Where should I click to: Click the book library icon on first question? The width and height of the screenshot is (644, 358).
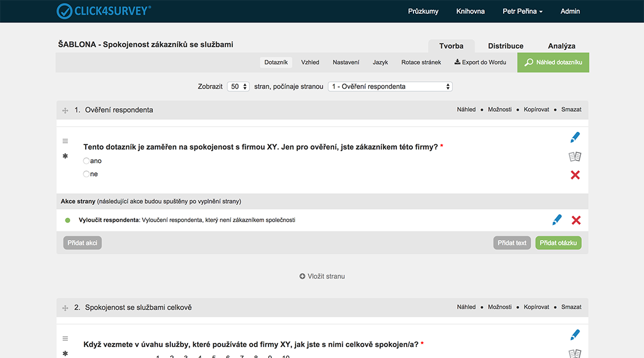(x=575, y=157)
